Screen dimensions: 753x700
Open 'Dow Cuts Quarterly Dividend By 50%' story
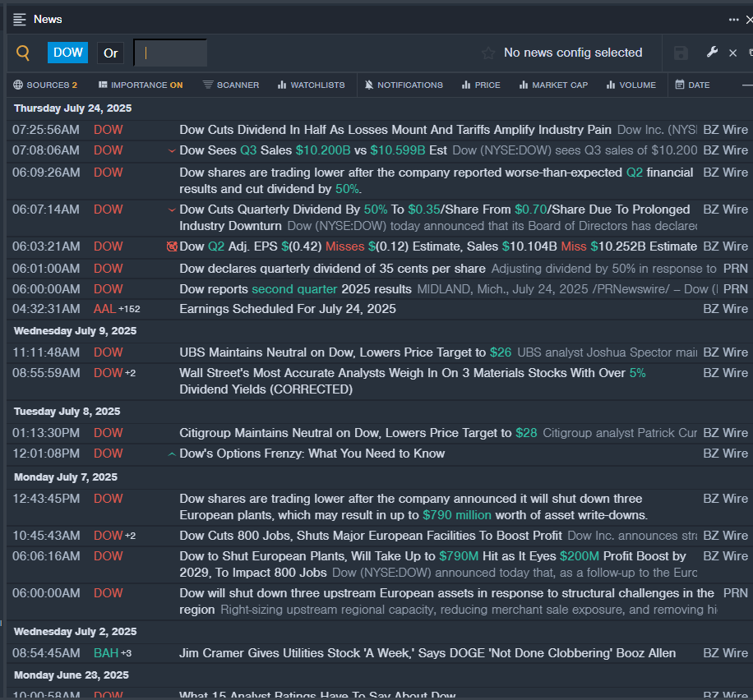(435, 218)
